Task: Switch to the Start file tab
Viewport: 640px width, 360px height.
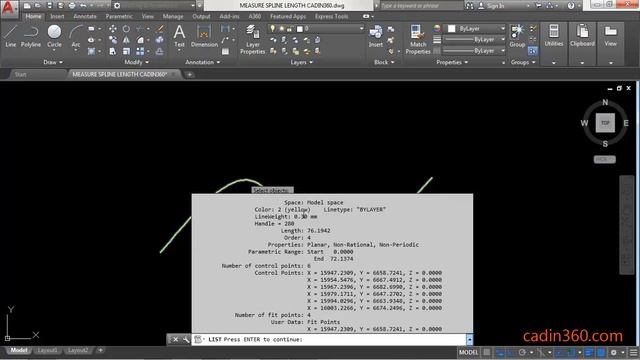Action: point(20,74)
